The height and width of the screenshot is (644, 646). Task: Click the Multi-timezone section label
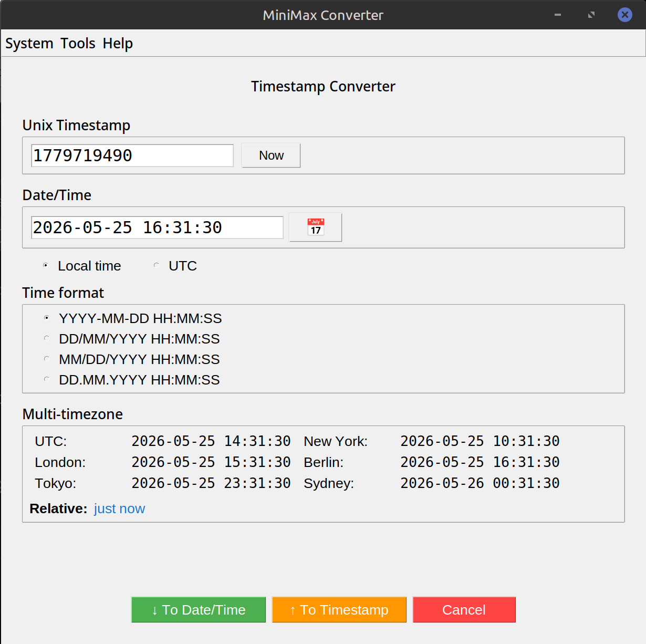tap(72, 414)
